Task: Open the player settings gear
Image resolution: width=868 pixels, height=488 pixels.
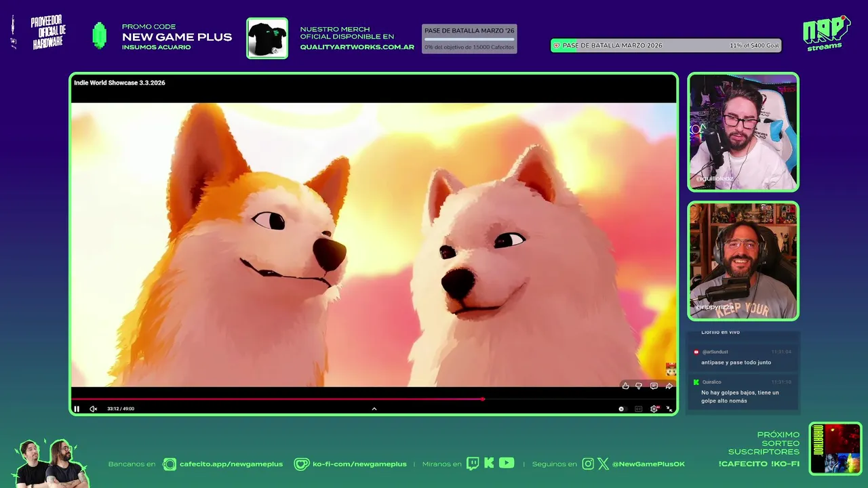Action: pos(654,409)
